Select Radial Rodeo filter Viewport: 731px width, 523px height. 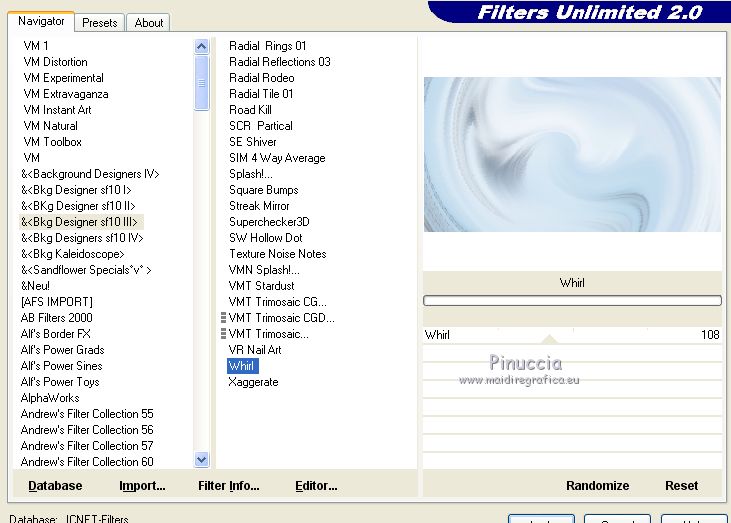click(262, 78)
